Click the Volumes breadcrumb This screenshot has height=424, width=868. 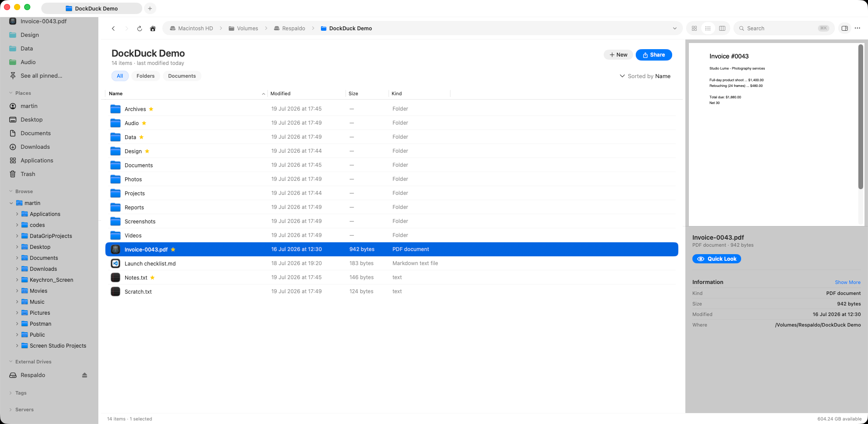tap(243, 29)
